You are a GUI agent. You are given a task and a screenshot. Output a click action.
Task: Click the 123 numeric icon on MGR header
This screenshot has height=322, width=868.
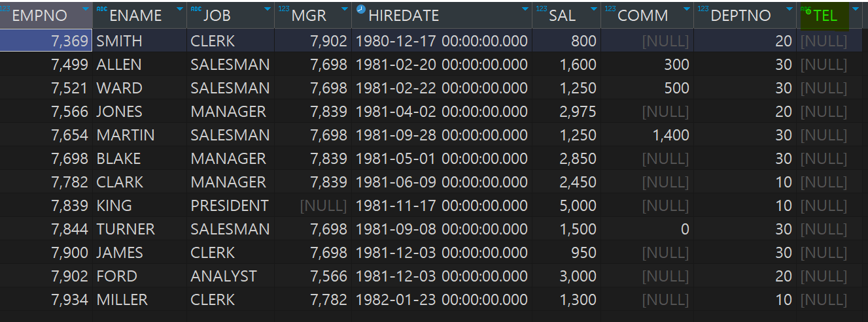[x=284, y=8]
